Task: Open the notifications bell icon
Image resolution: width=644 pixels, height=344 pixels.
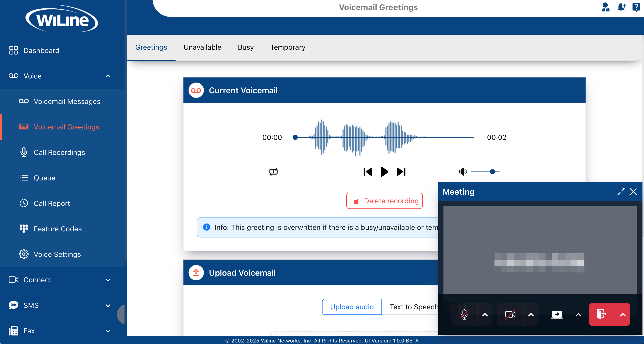Action: tap(621, 7)
